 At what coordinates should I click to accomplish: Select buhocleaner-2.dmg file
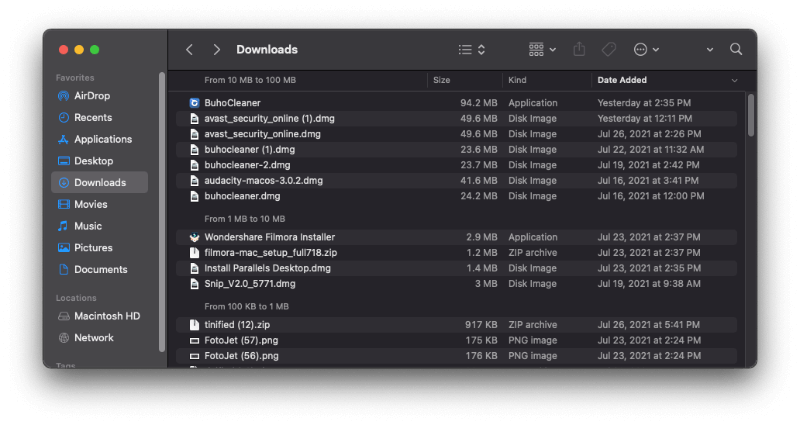[247, 165]
